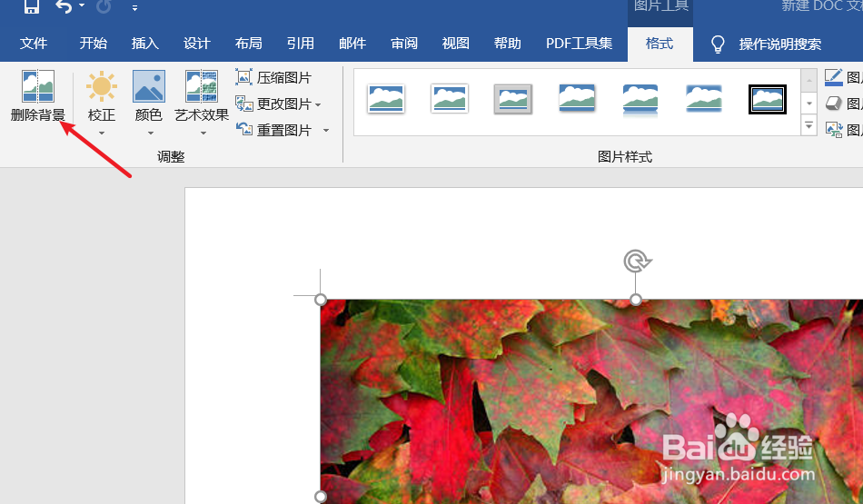The height and width of the screenshot is (504, 863).
Task: Switch to the 开始 tab
Action: coord(93,44)
